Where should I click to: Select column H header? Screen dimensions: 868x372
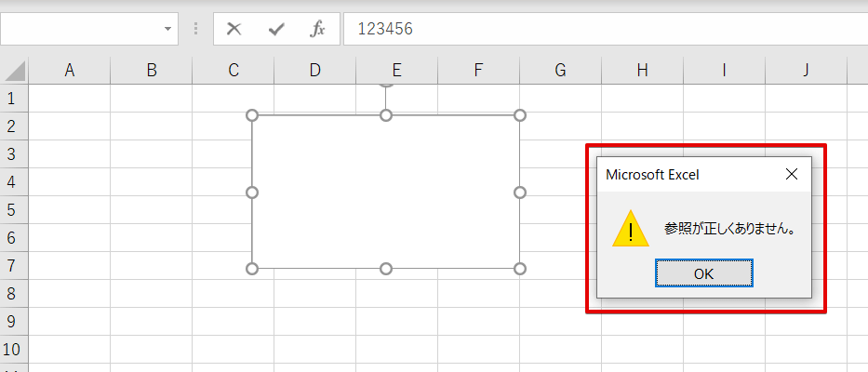tap(642, 71)
